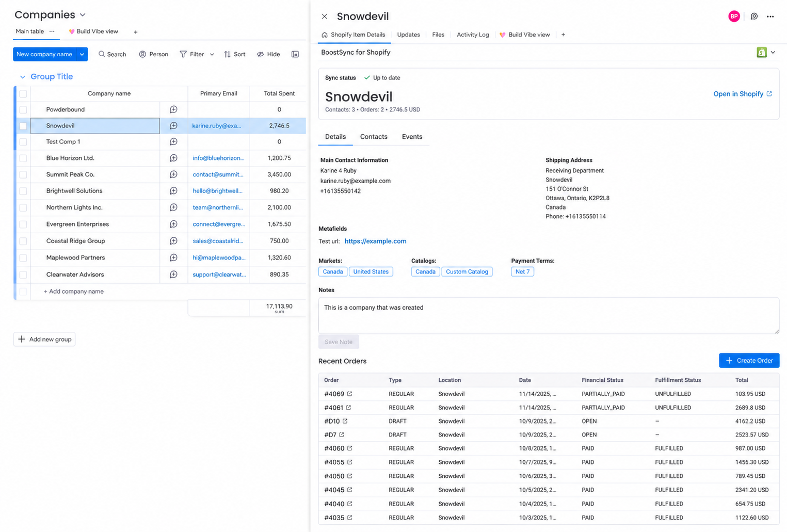
Task: Switch to the Updates tab
Action: coord(408,35)
